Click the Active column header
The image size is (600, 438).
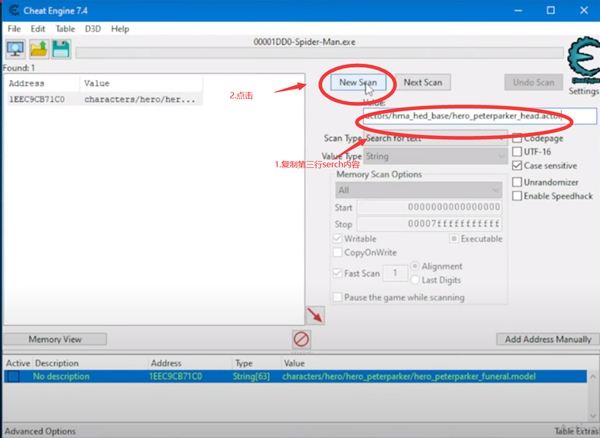click(18, 363)
